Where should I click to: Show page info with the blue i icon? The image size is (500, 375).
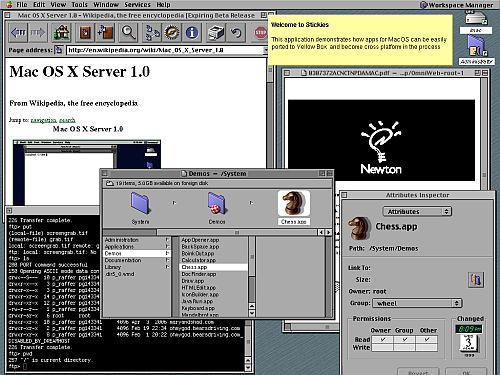(x=192, y=33)
